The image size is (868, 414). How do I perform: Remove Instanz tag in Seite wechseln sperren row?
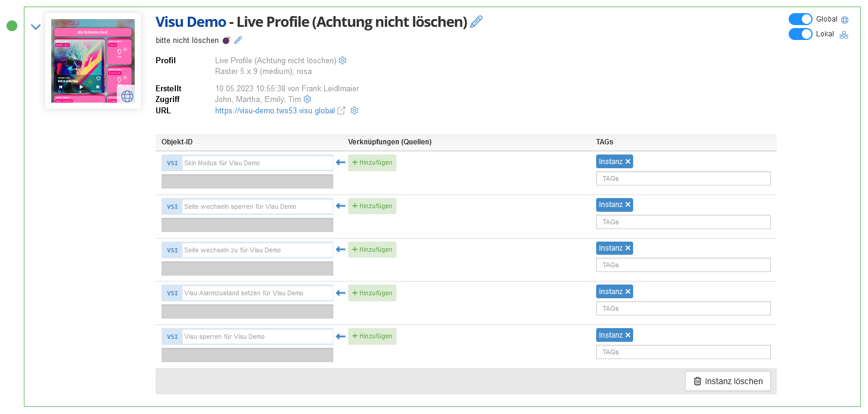click(628, 205)
